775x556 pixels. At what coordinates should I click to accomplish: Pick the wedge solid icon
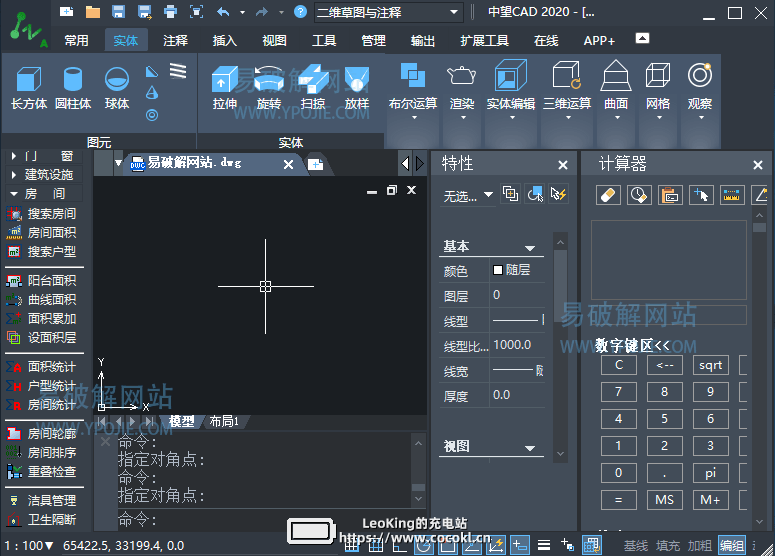[152, 72]
